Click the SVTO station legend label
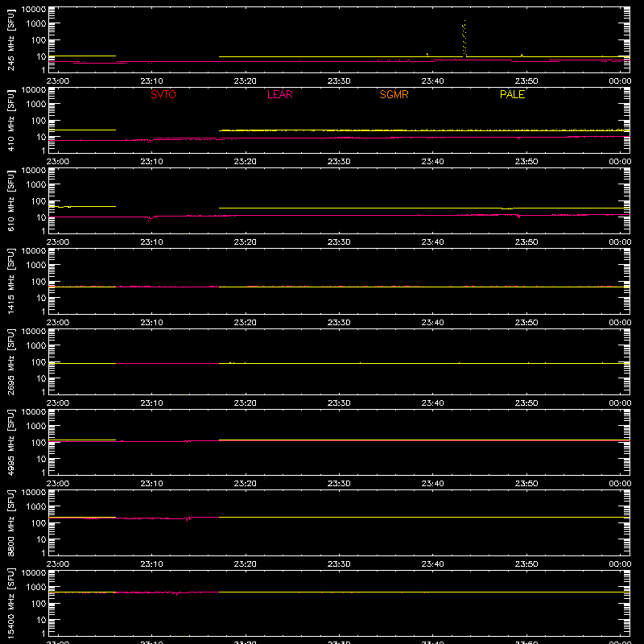644x644 pixels. 163,94
